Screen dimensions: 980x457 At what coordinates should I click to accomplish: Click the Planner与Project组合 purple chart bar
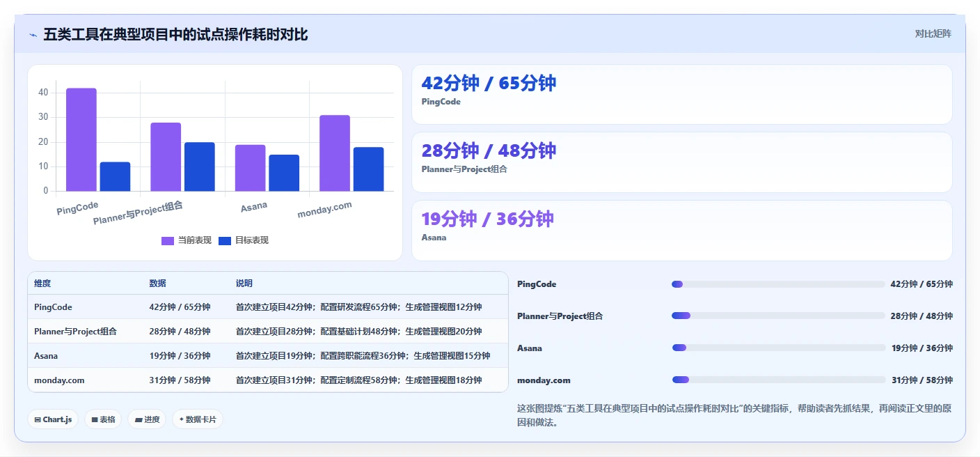[x=166, y=157]
